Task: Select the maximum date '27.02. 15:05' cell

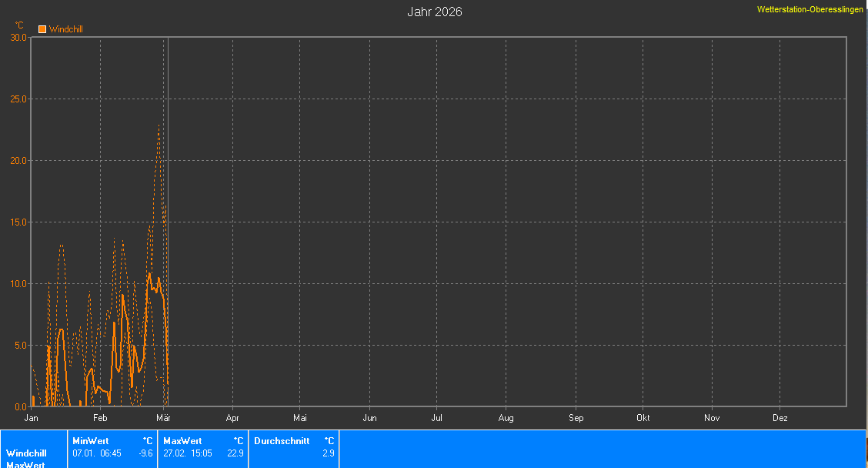Action: (188, 453)
